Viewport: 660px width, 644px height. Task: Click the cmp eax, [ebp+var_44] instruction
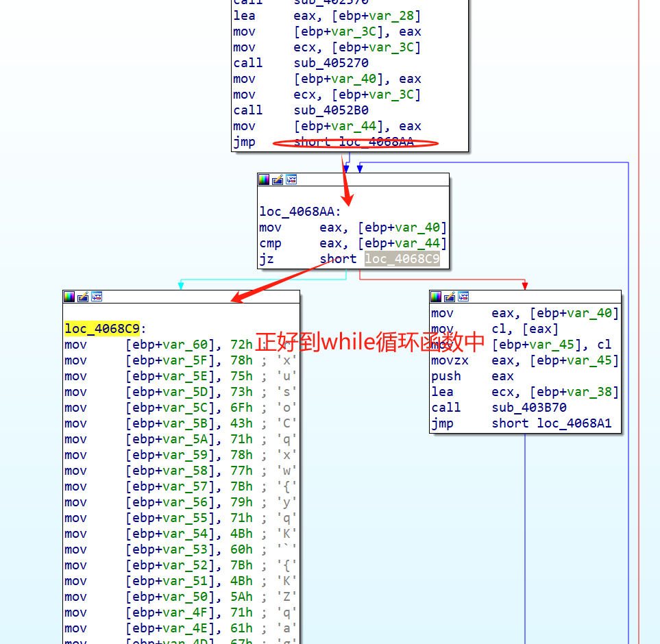coord(337,243)
